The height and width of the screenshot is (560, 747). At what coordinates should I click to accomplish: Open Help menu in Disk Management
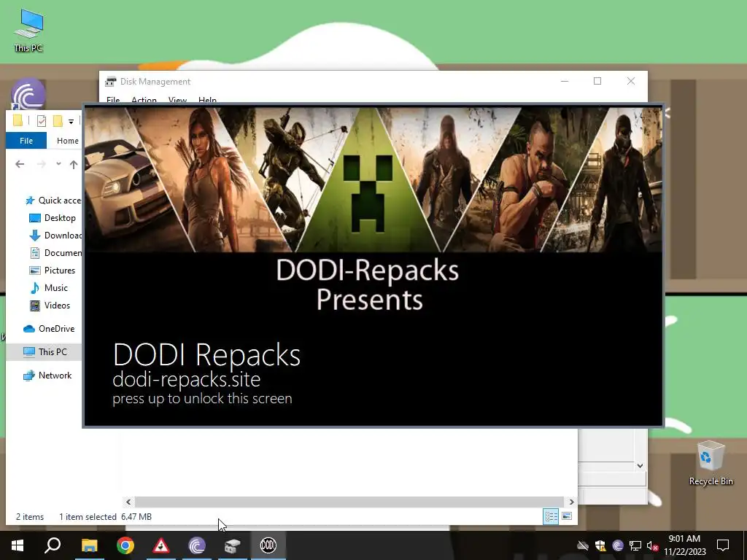click(207, 100)
